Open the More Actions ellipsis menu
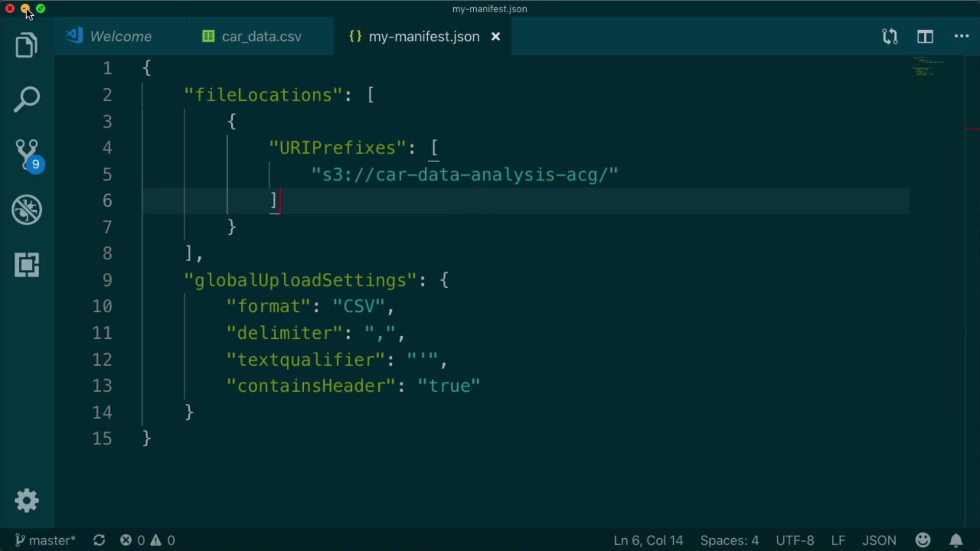Screen dimensions: 980x551 click(962, 36)
